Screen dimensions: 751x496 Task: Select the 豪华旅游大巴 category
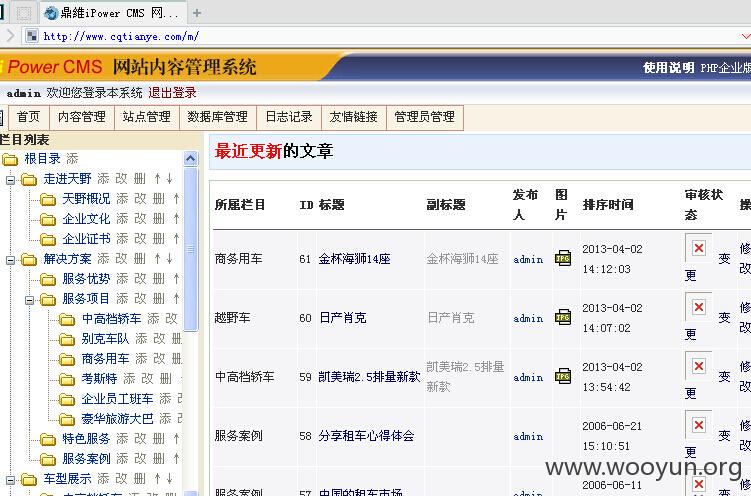tap(117, 419)
